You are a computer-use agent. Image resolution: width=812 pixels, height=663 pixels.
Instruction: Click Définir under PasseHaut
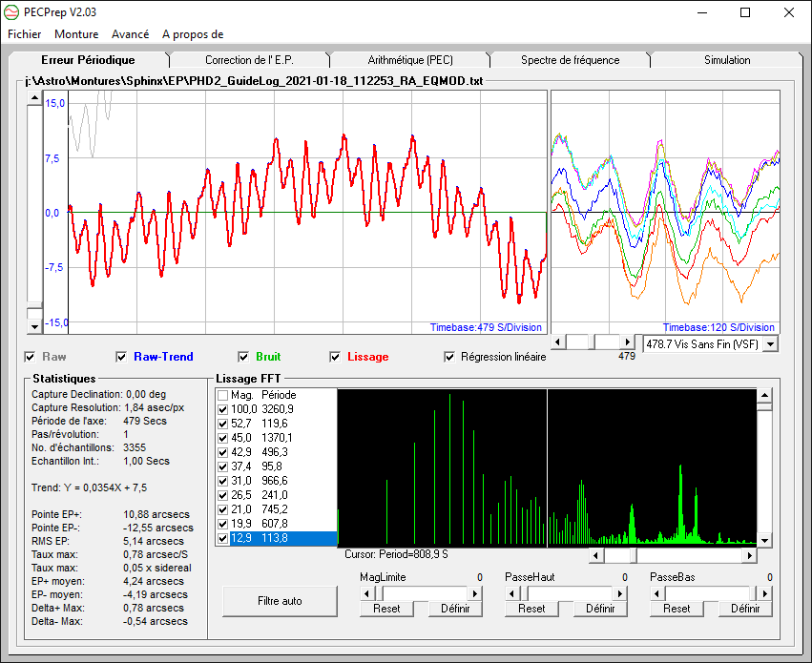tap(600, 609)
